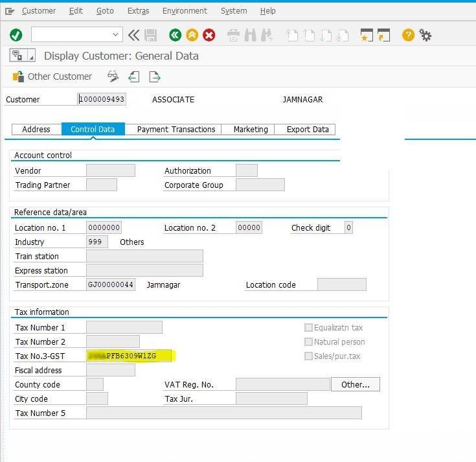
Task: Open the Environment menu
Action: pyautogui.click(x=185, y=11)
